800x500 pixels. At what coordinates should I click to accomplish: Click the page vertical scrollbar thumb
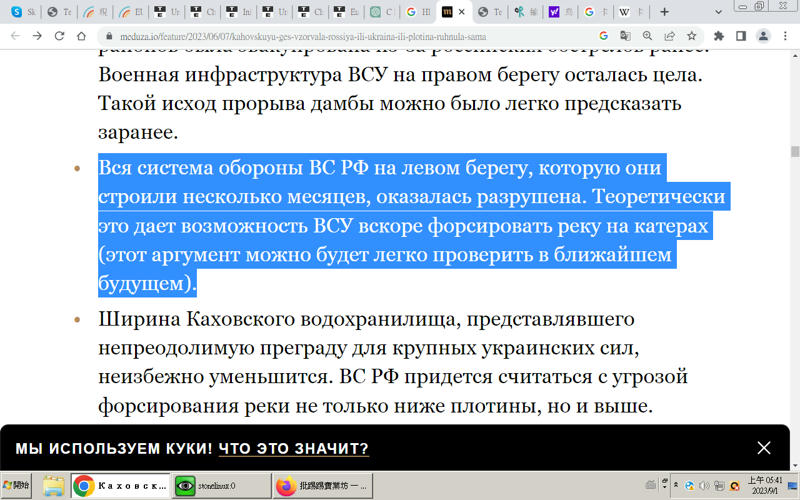coord(794,152)
